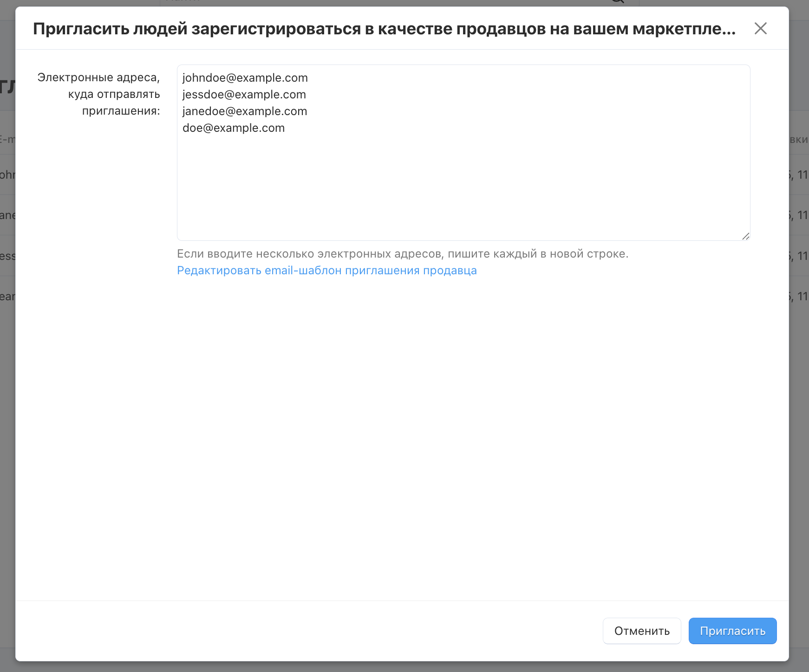Click the search magnifier icon behind the dialog
Image resolution: width=809 pixels, height=672 pixels.
[x=618, y=2]
